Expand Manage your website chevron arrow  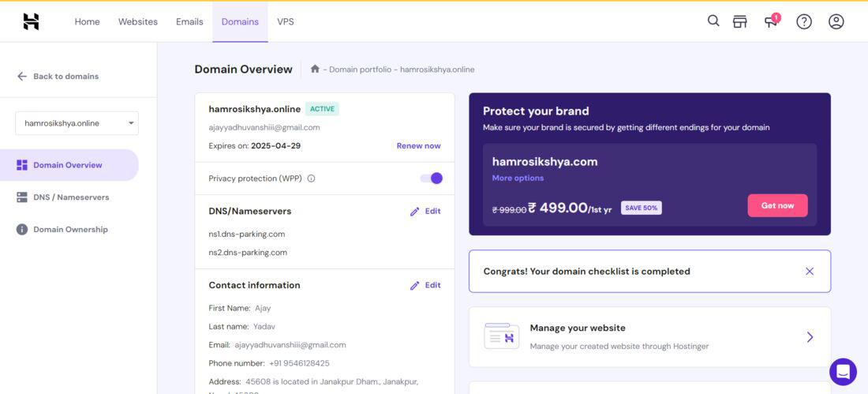tap(810, 337)
